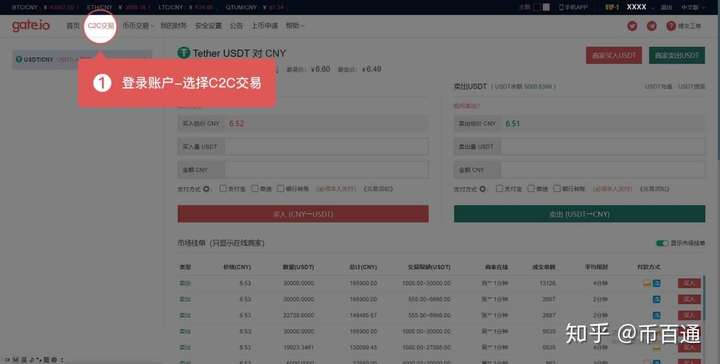Click the payment method help icon in buy form
This screenshot has width=720, height=364.
(x=206, y=189)
